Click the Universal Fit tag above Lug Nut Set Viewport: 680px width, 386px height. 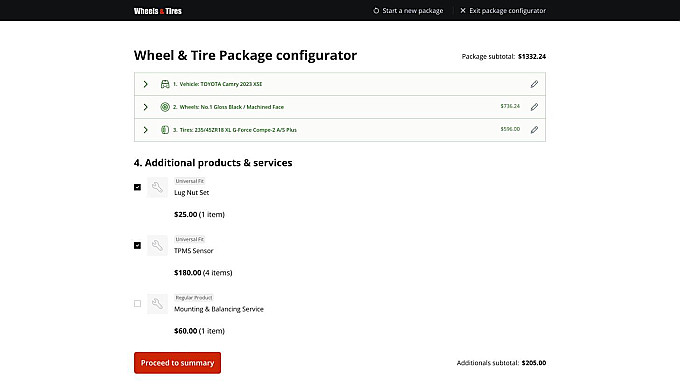190,181
